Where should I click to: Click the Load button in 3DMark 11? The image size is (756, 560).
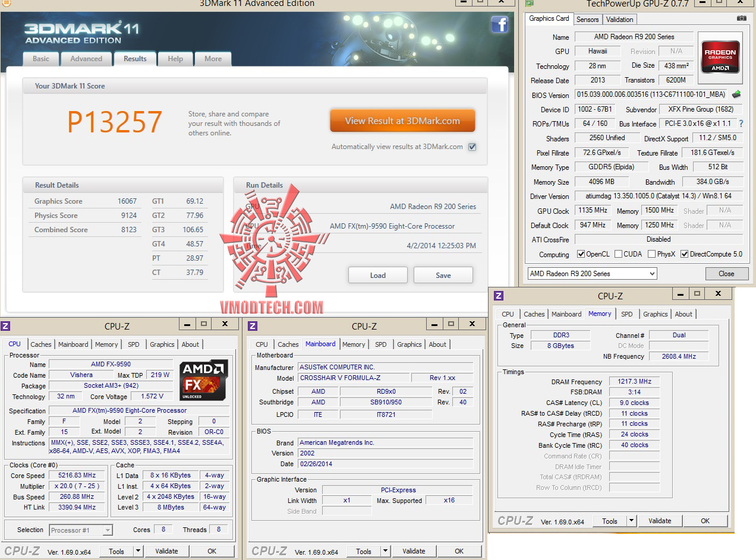click(378, 275)
